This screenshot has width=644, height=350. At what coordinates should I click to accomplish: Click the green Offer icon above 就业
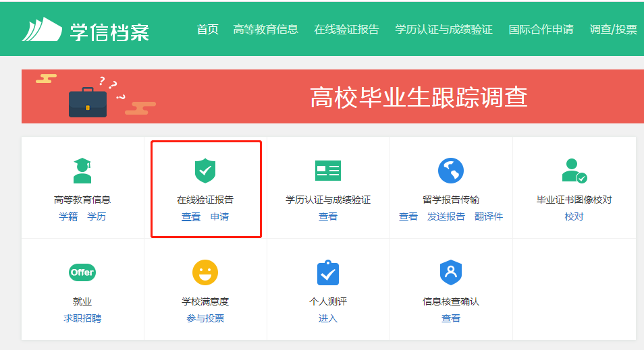(x=82, y=272)
